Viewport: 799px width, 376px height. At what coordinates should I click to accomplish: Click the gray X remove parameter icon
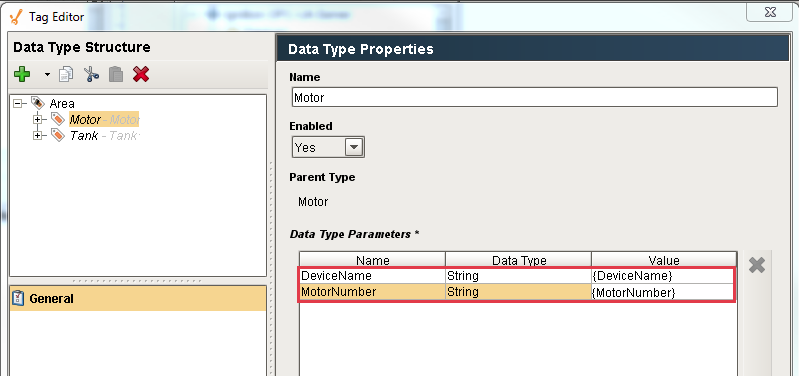click(x=757, y=265)
